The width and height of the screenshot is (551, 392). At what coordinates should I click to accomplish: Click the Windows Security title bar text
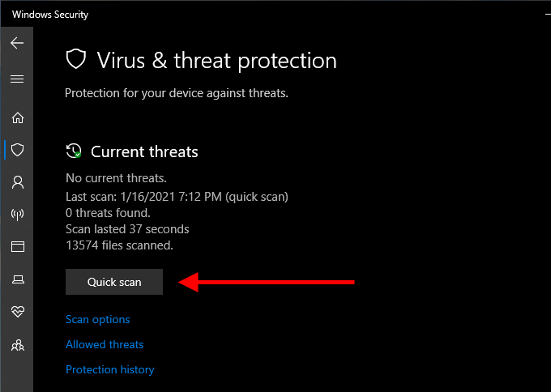[x=50, y=15]
